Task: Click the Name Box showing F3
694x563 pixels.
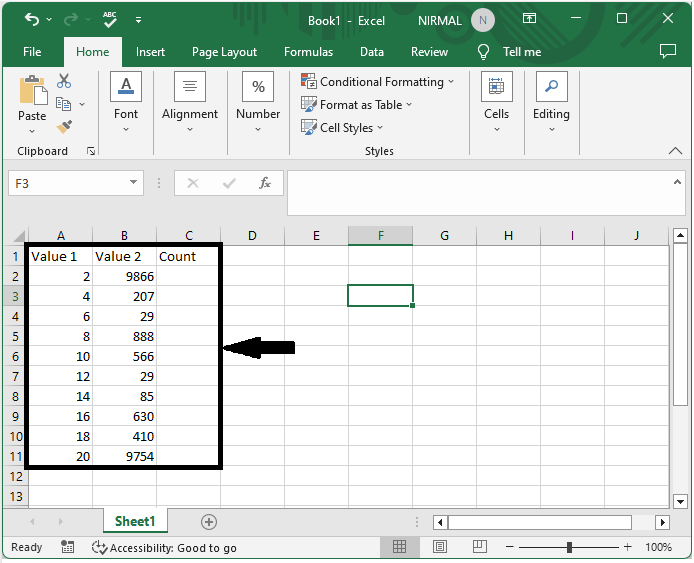Action: pyautogui.click(x=66, y=183)
